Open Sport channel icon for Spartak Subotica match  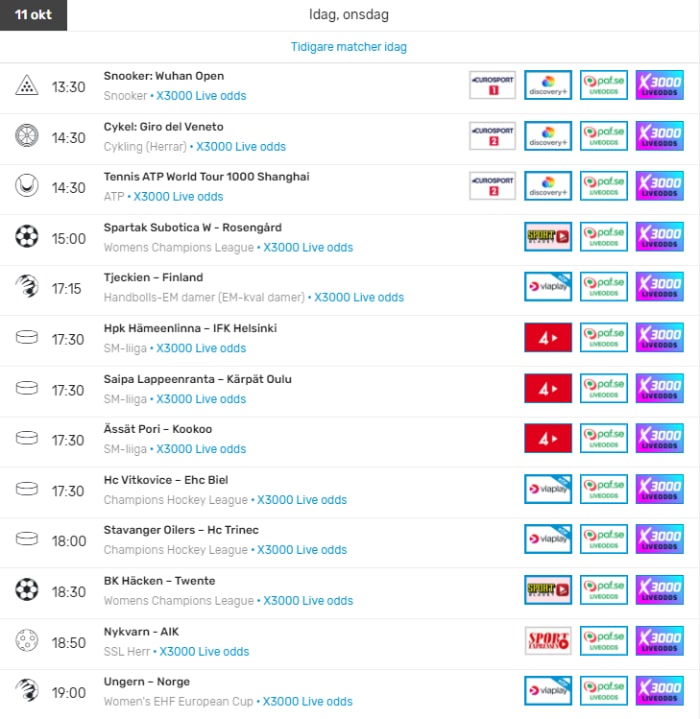(x=548, y=237)
